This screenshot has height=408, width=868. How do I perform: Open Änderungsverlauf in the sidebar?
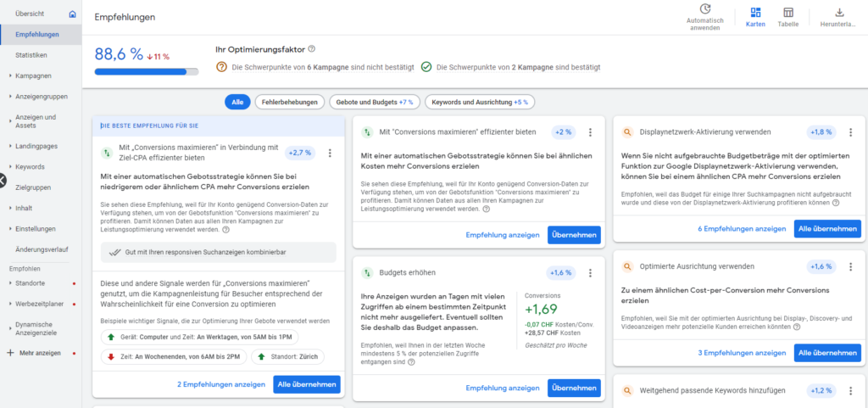[x=42, y=249]
